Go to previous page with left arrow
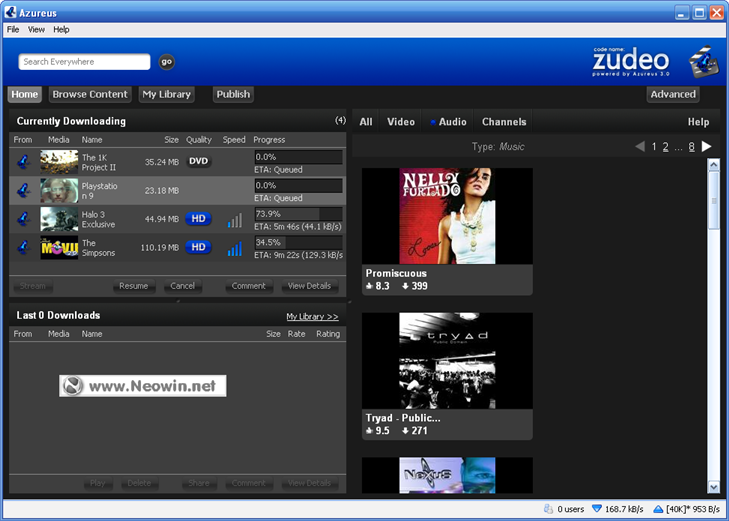This screenshot has height=521, width=729. point(640,147)
